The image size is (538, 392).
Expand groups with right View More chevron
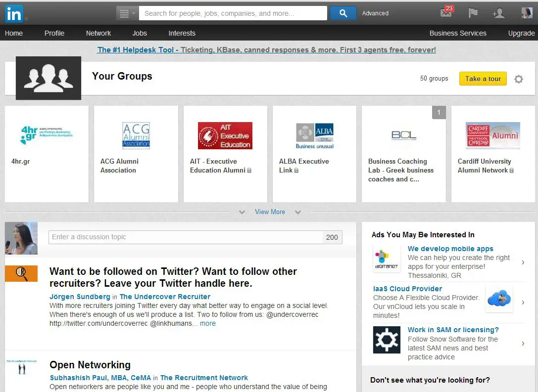(298, 212)
